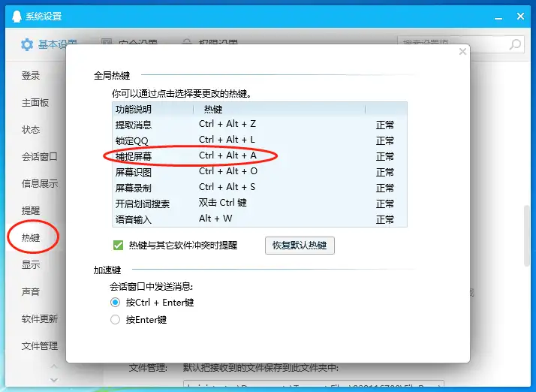
Task: Click the settings window right scrollbar
Action: tap(527, 236)
